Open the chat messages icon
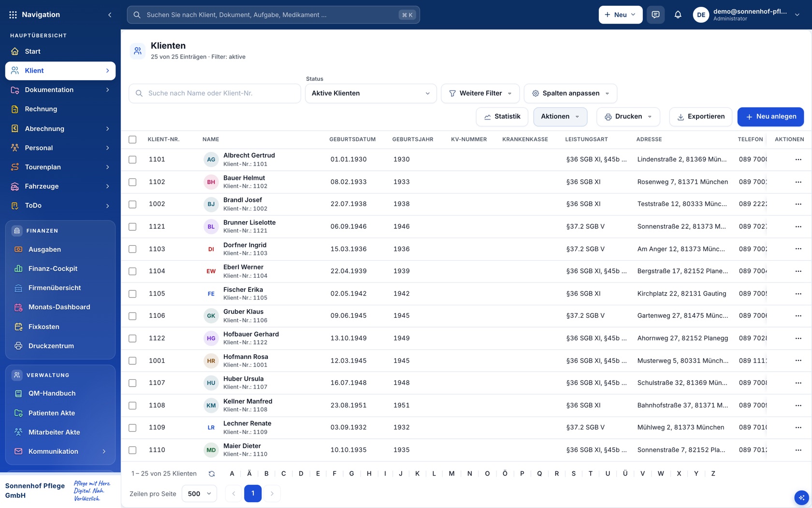 click(655, 15)
